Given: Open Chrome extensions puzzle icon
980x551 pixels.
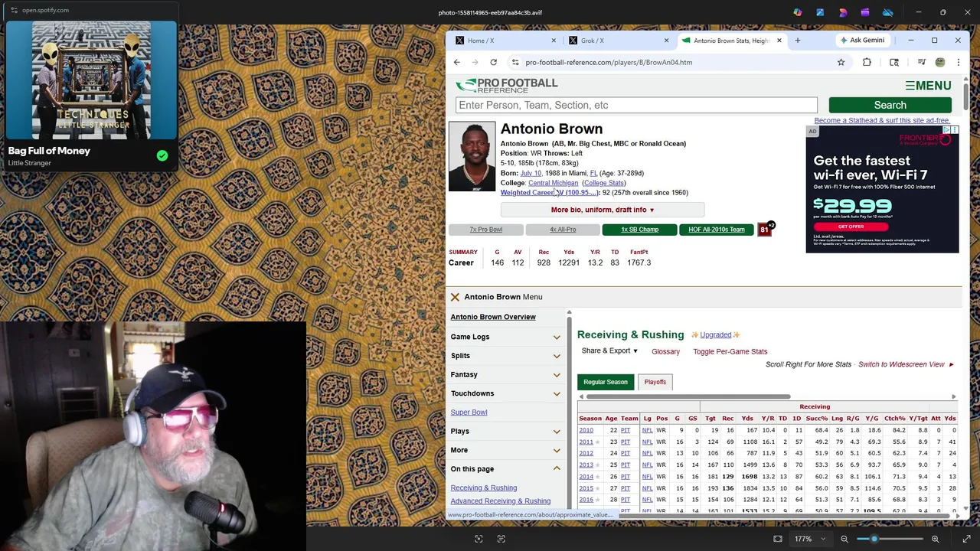Looking at the screenshot, I should (867, 62).
